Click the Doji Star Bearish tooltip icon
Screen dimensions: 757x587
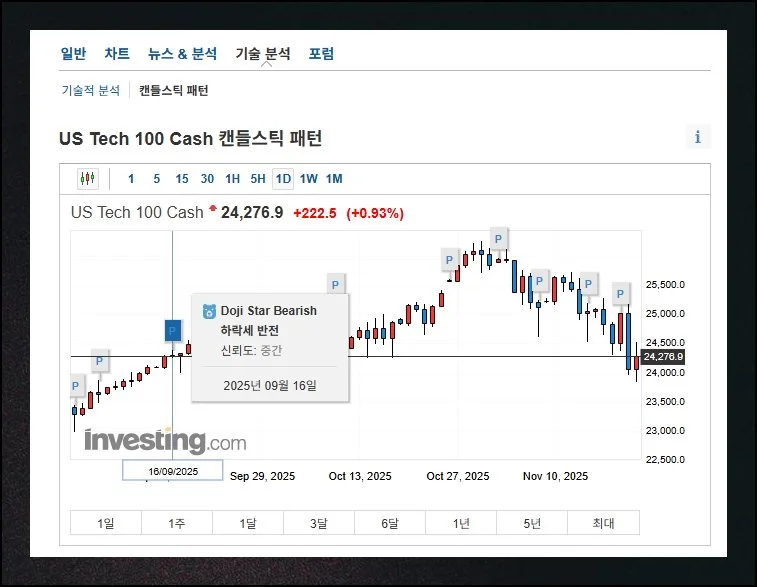(x=209, y=311)
